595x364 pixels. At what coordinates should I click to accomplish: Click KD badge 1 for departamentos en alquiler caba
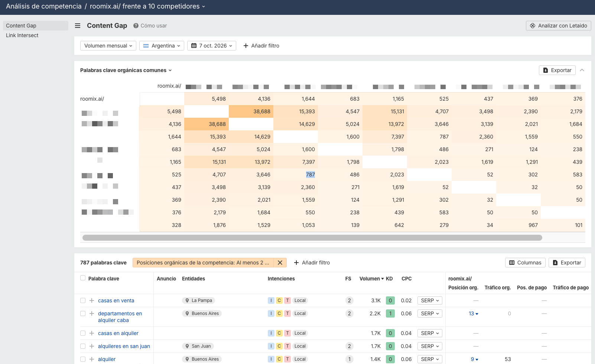(390, 313)
